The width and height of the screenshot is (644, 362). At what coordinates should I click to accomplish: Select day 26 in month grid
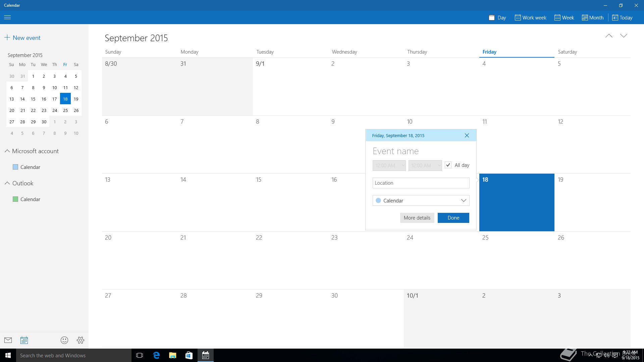pos(592,260)
